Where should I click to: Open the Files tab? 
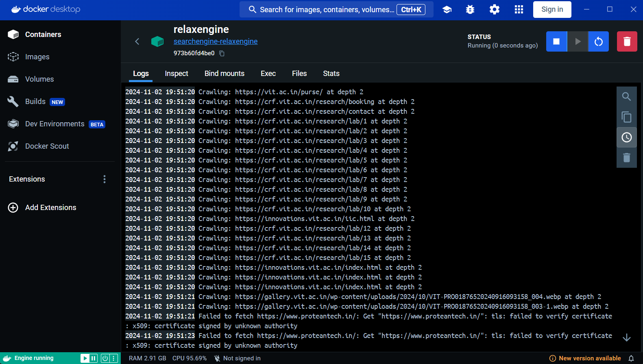pos(299,74)
